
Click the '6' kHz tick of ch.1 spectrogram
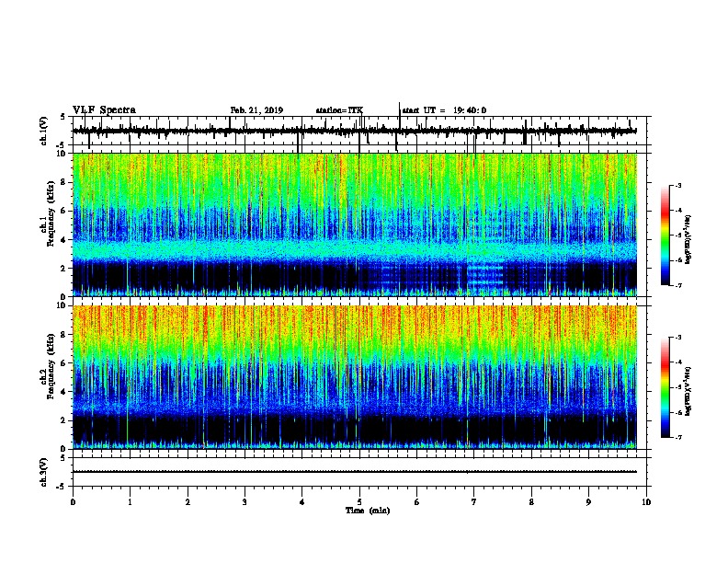(x=64, y=211)
